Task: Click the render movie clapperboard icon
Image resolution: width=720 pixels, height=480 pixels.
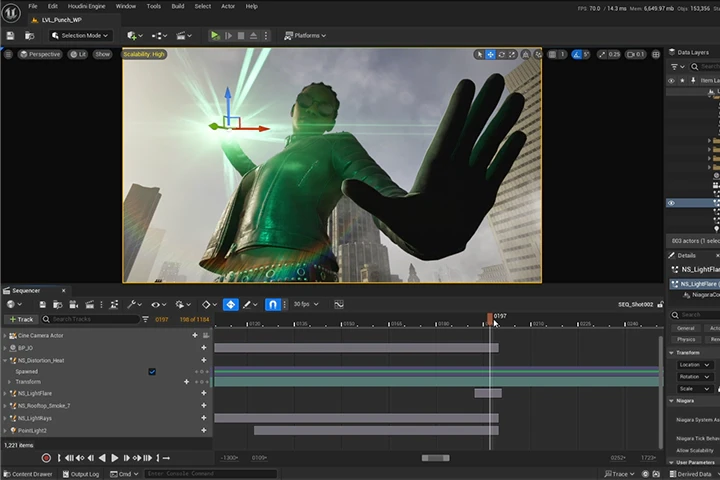Action: point(90,304)
